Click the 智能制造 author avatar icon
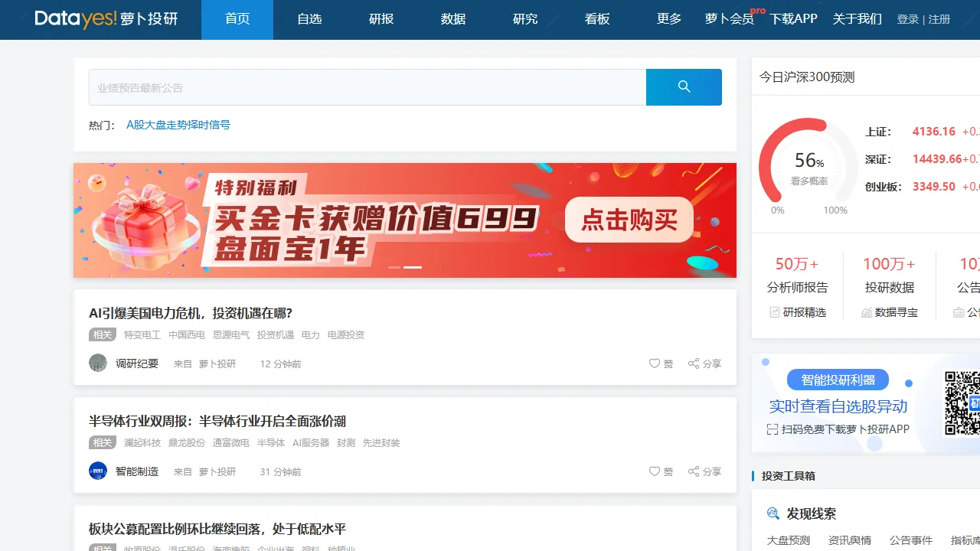This screenshot has width=980, height=551. pos(98,471)
